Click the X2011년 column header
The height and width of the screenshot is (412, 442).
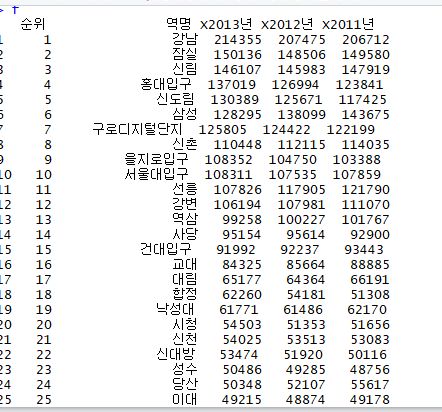click(348, 24)
